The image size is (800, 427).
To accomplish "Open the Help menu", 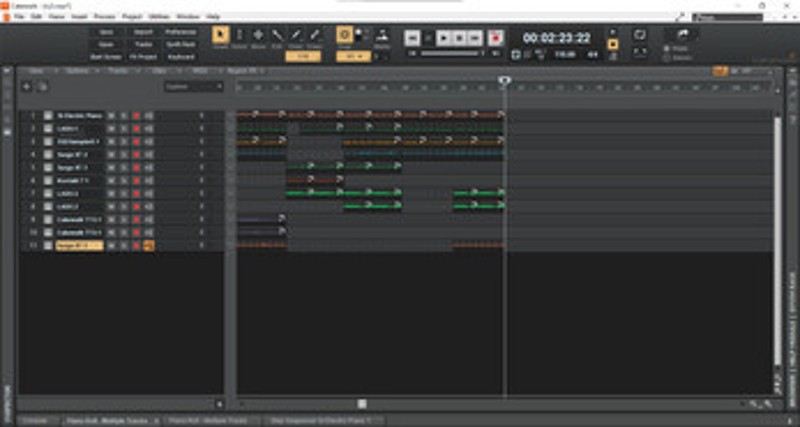I will coord(213,17).
